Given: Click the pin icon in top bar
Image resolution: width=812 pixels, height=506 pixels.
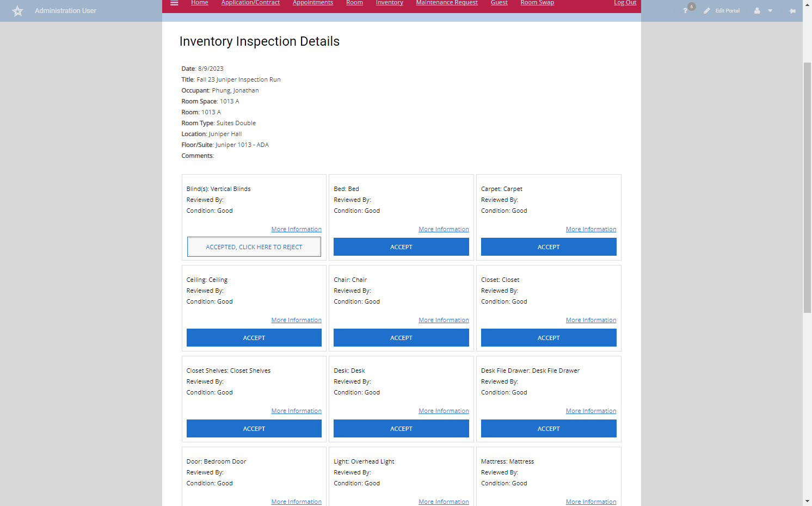Looking at the screenshot, I should coord(792,11).
